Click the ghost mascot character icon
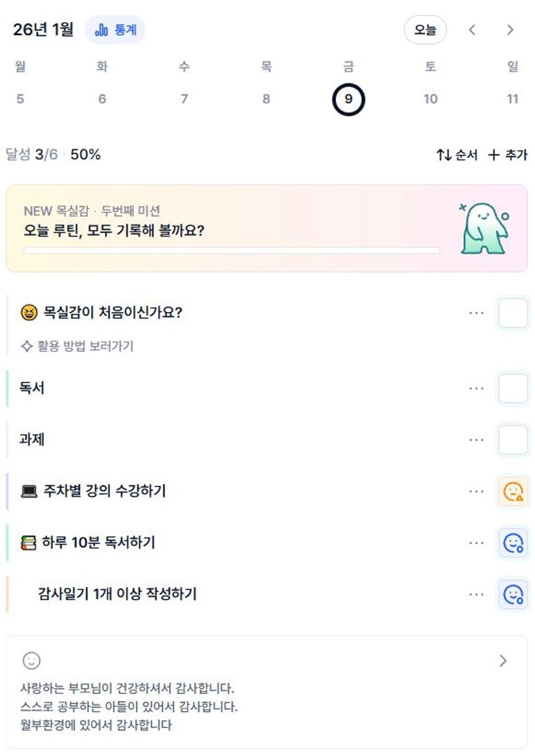The image size is (535, 756). [486, 229]
